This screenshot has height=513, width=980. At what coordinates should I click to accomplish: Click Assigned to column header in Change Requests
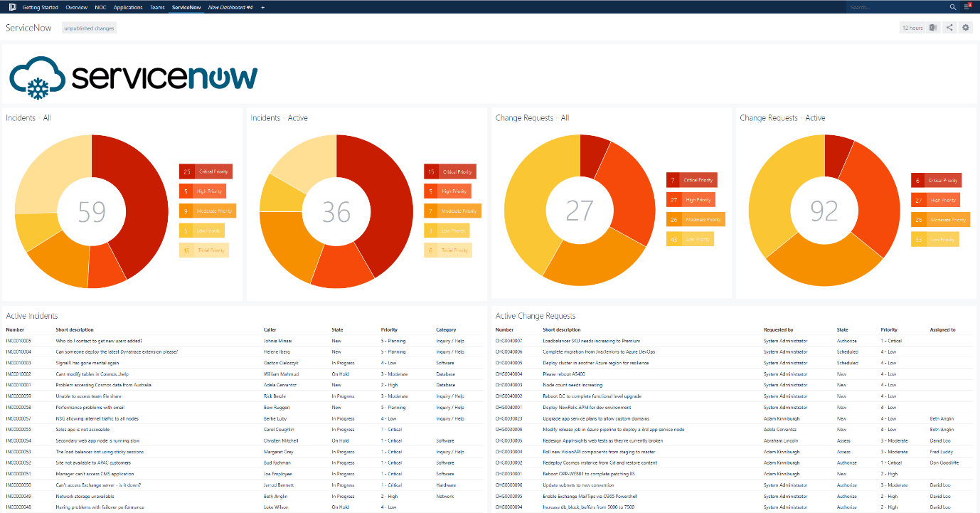[x=942, y=329]
